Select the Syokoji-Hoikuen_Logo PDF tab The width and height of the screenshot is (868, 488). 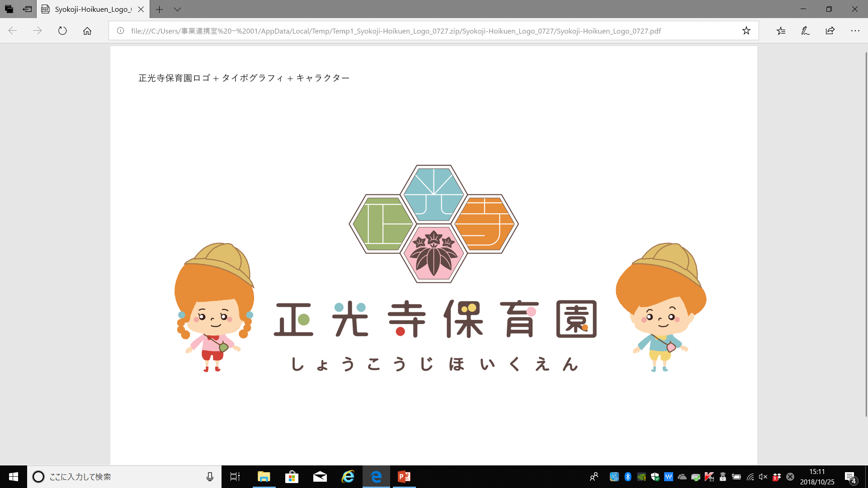point(93,9)
